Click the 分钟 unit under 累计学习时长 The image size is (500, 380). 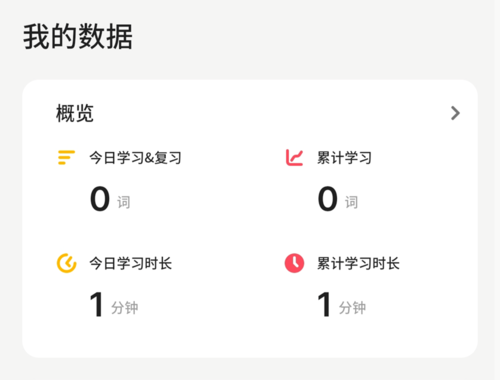[x=352, y=308]
